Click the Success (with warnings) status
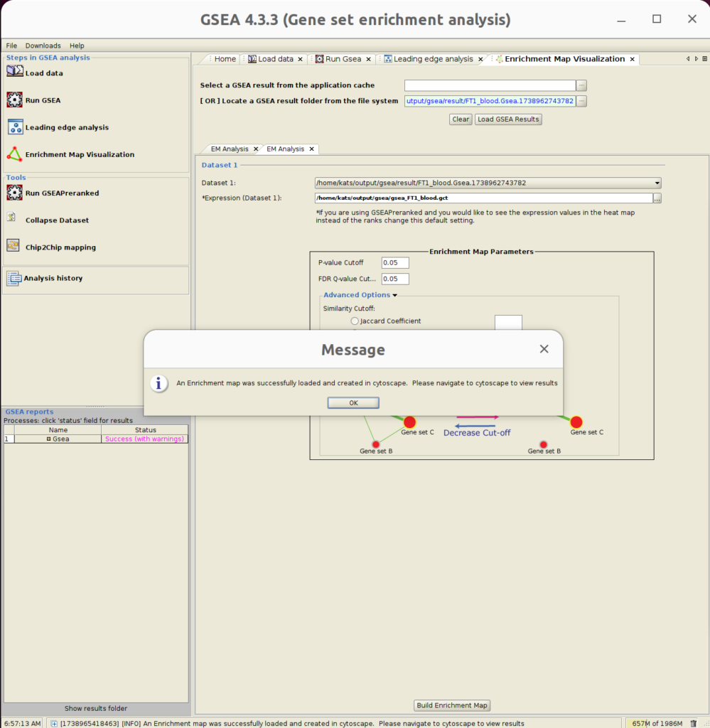710x728 pixels. point(144,439)
